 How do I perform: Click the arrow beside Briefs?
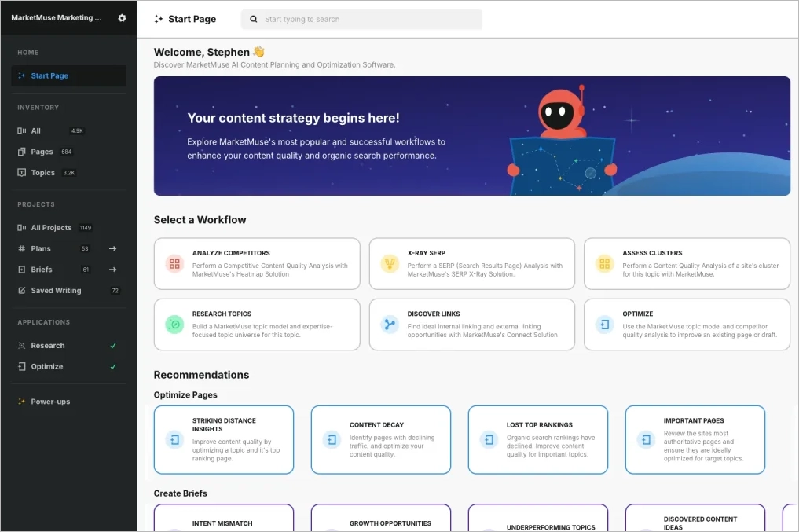[112, 270]
